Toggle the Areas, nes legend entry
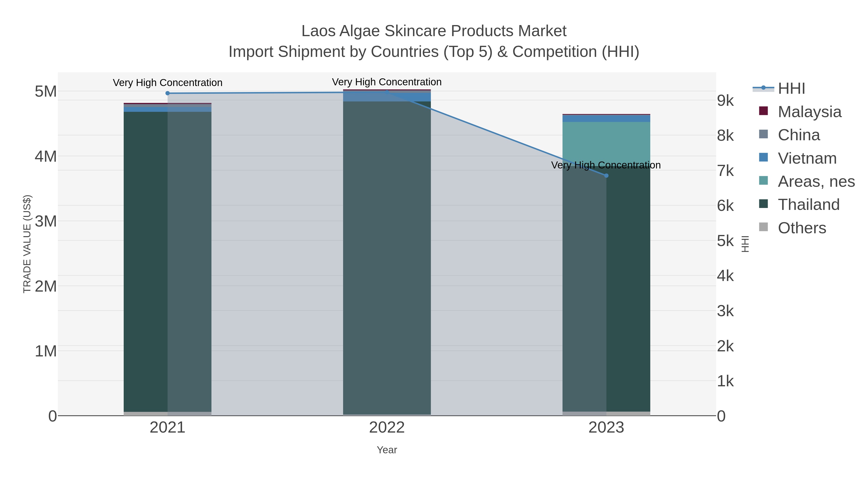Image resolution: width=868 pixels, height=488 pixels. coord(807,181)
